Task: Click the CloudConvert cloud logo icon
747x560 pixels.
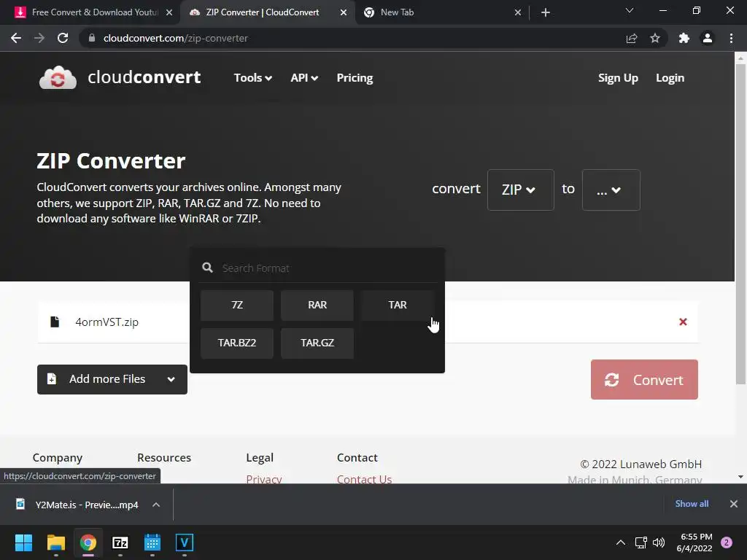Action: click(x=58, y=77)
